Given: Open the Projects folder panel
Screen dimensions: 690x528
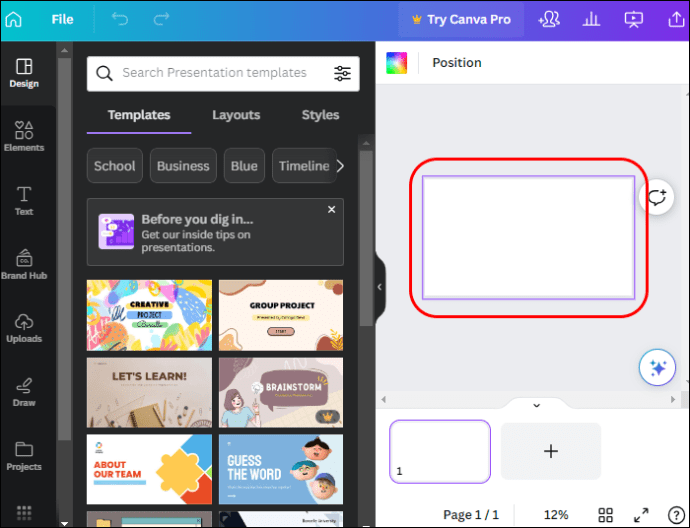Looking at the screenshot, I should click(24, 456).
